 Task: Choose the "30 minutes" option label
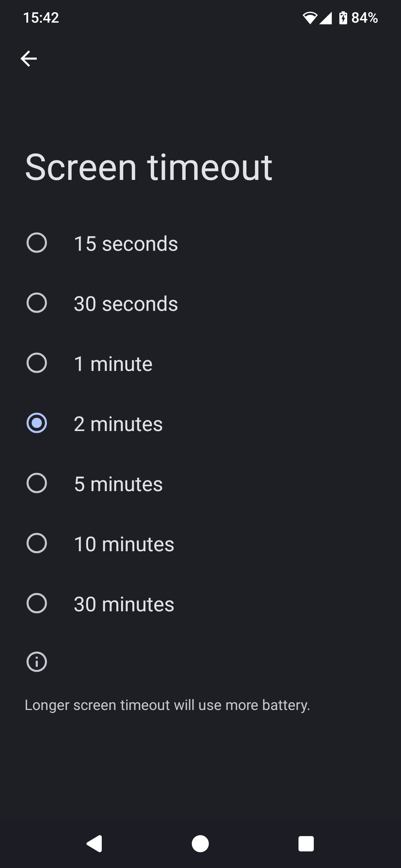[x=124, y=604]
